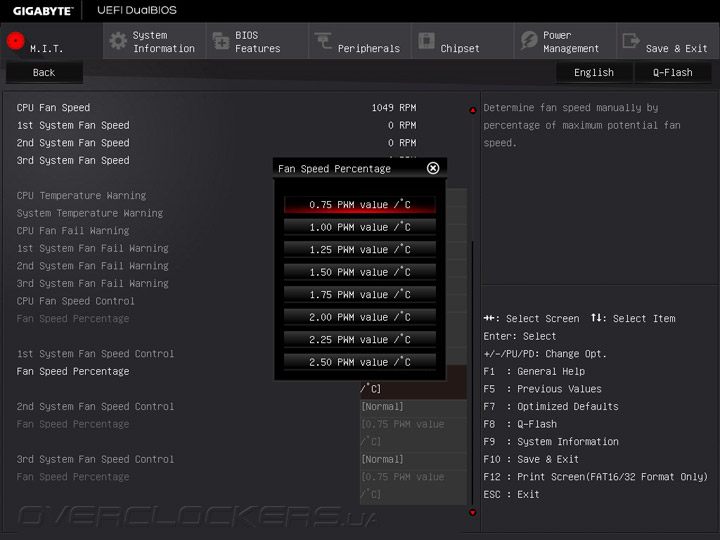Select CPU Fan Fail Warning row

tap(73, 231)
